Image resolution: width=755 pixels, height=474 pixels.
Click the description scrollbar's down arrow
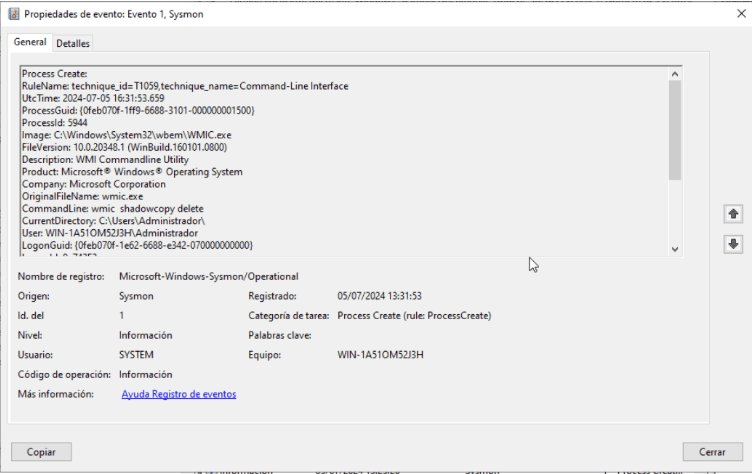(674, 248)
